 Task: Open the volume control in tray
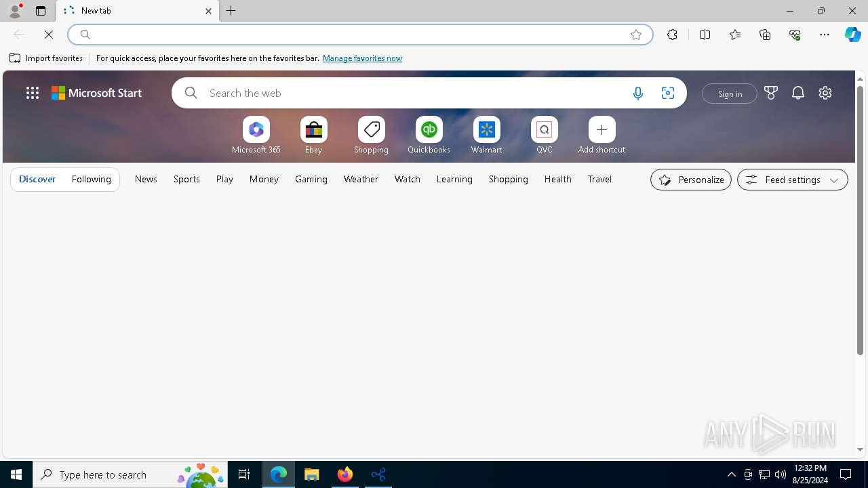[781, 474]
